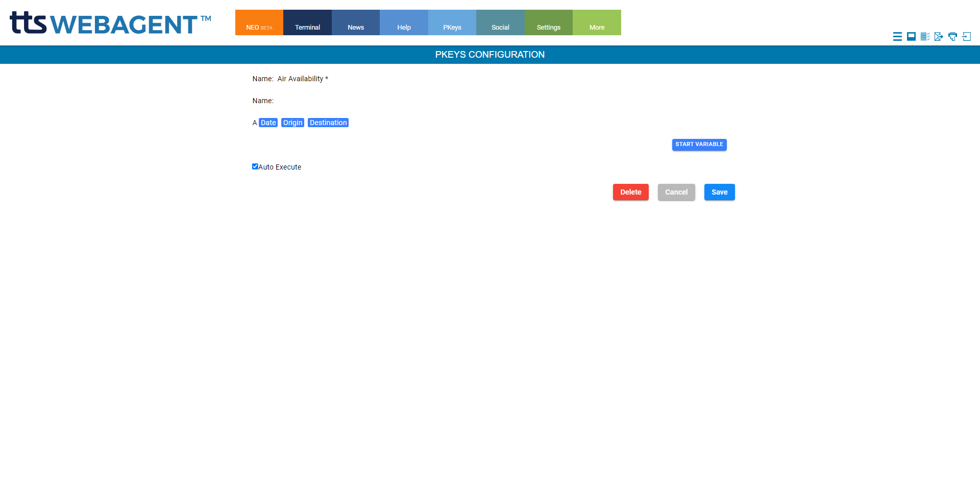Open the NEO Beta tab
Viewport: 980px width, 477px height.
pyautogui.click(x=259, y=23)
